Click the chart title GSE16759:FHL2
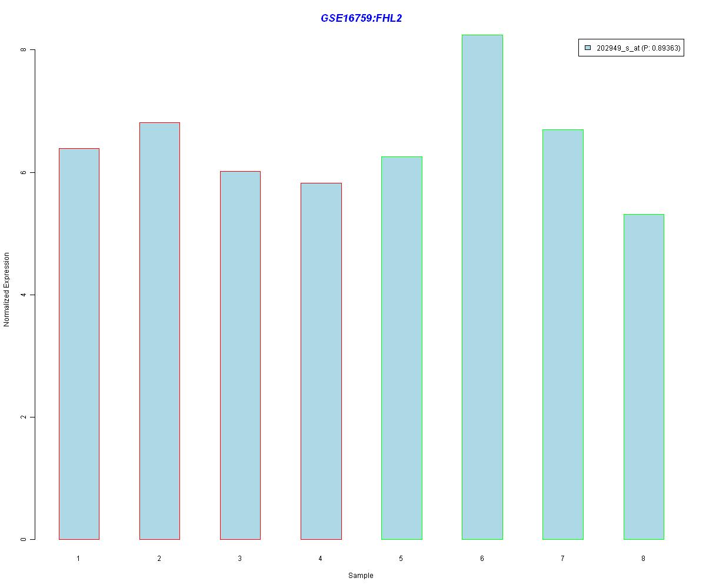Image resolution: width=706 pixels, height=588 pixels. pos(361,18)
